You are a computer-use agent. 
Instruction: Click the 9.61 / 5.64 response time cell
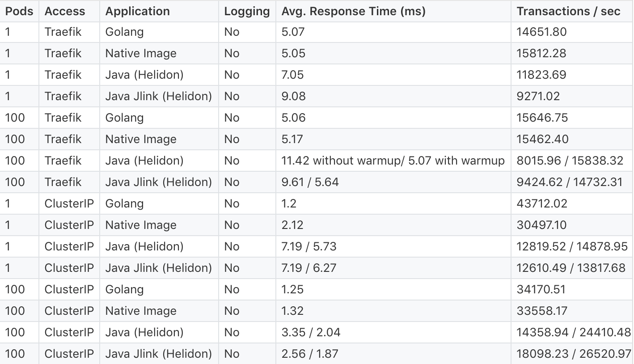[x=393, y=182]
